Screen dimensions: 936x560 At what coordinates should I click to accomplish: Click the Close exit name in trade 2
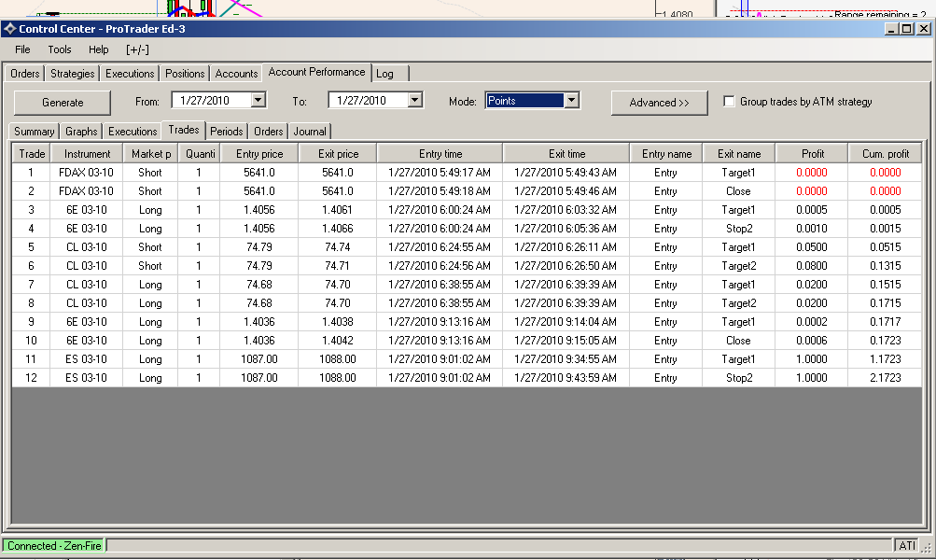738,191
